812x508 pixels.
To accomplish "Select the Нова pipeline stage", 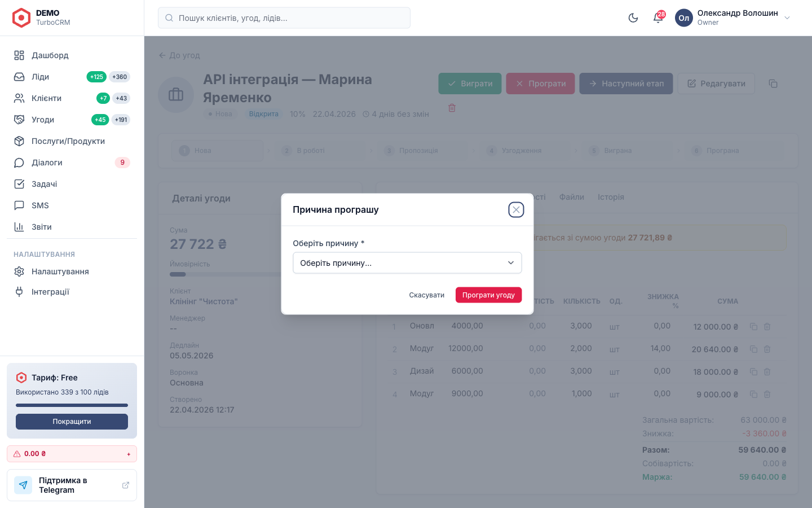I will [x=218, y=151].
